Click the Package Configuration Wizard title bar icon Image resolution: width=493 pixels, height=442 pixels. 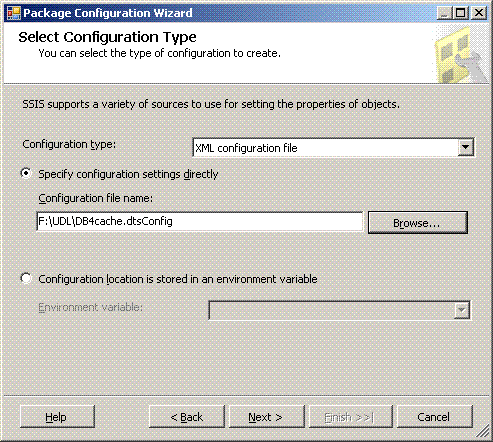14,13
